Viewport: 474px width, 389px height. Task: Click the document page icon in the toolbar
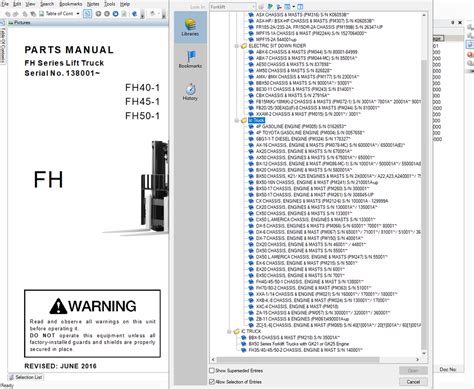coord(124,14)
